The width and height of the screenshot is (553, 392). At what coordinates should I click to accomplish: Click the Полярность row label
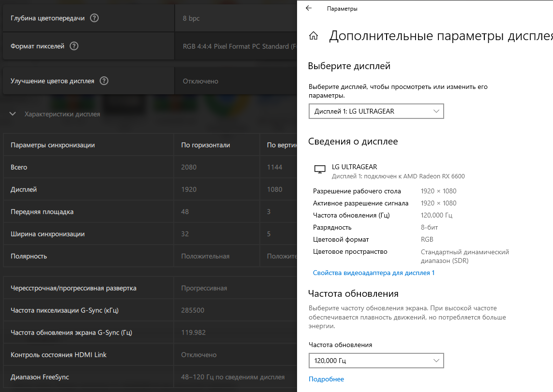pyautogui.click(x=29, y=256)
